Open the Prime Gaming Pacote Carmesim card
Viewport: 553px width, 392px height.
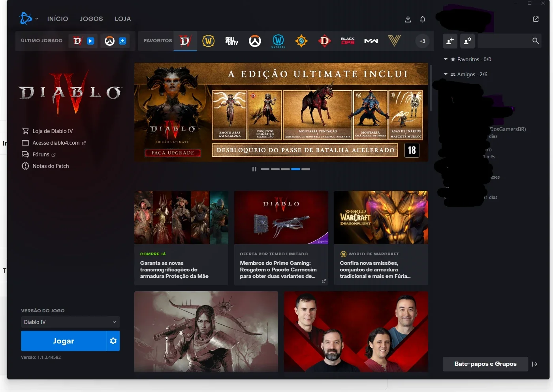(281, 238)
